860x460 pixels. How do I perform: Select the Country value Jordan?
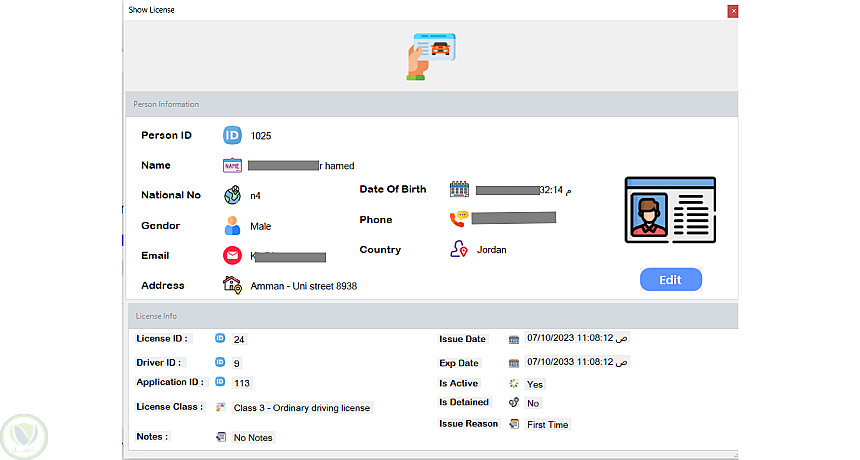491,250
